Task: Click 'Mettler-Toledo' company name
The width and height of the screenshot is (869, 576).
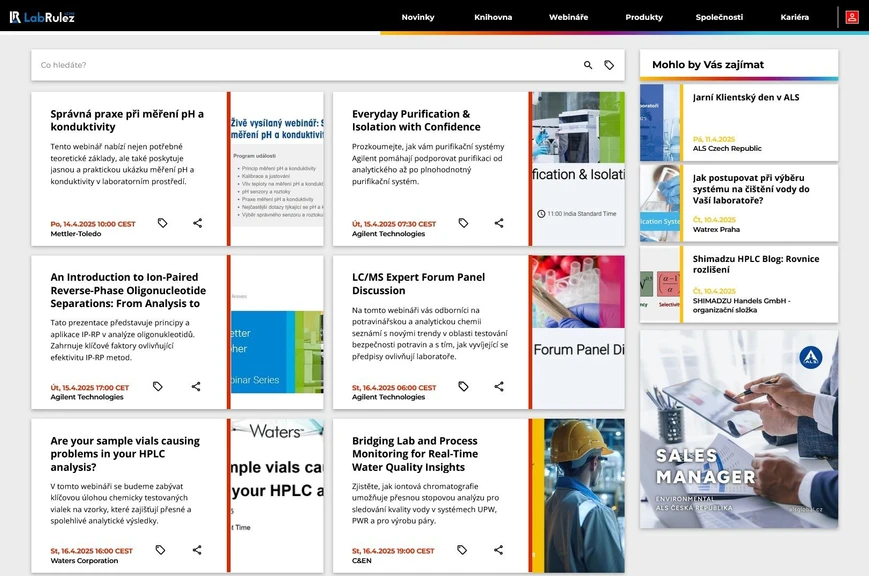Action: point(76,234)
